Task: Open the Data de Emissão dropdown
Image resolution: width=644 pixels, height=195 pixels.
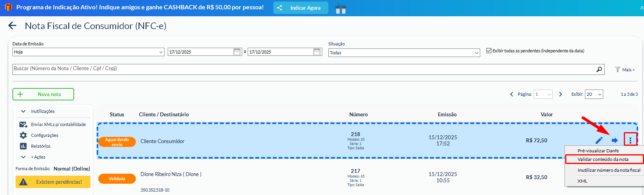Action: pos(89,52)
